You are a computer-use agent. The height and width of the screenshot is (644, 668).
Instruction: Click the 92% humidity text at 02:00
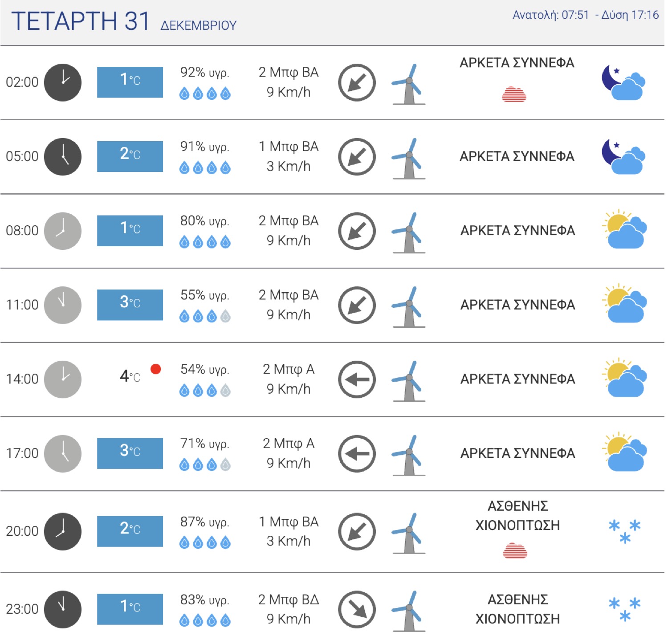pos(204,72)
